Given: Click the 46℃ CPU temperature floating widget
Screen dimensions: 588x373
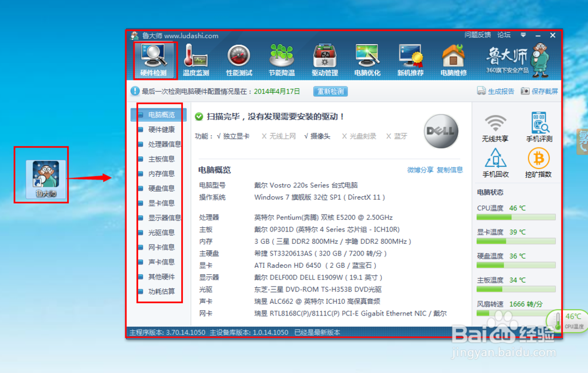Looking at the screenshot, I should click(x=568, y=321).
